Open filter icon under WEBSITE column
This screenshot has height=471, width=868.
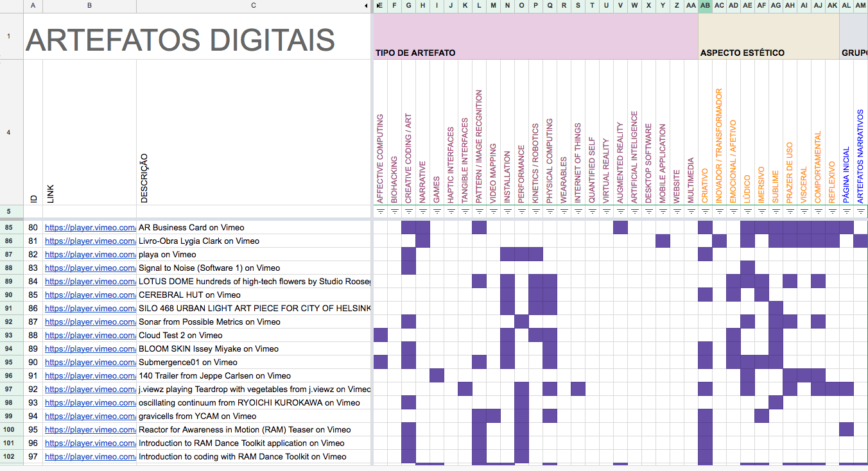pyautogui.click(x=677, y=211)
